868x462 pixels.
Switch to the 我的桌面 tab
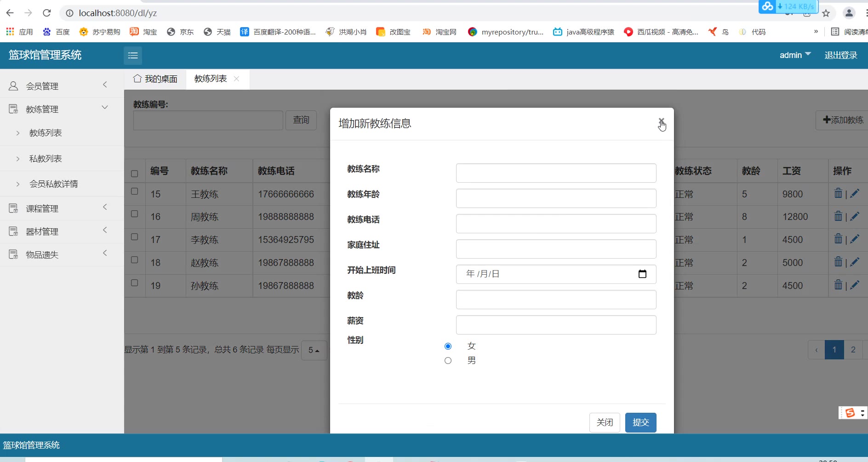point(155,79)
